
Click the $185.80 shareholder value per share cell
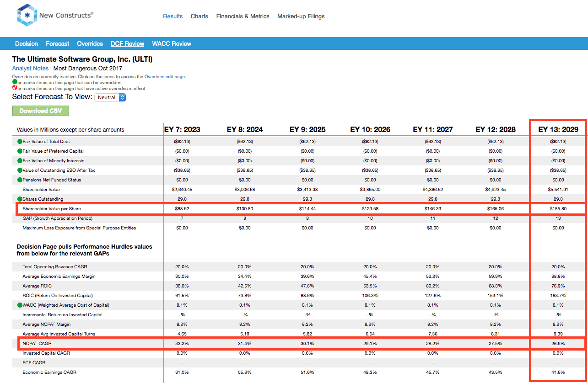click(558, 208)
